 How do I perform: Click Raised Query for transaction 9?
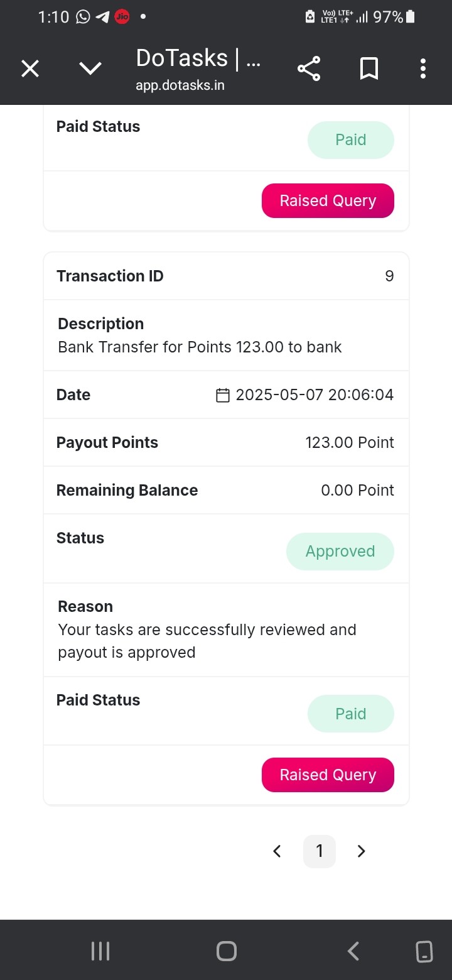(328, 775)
